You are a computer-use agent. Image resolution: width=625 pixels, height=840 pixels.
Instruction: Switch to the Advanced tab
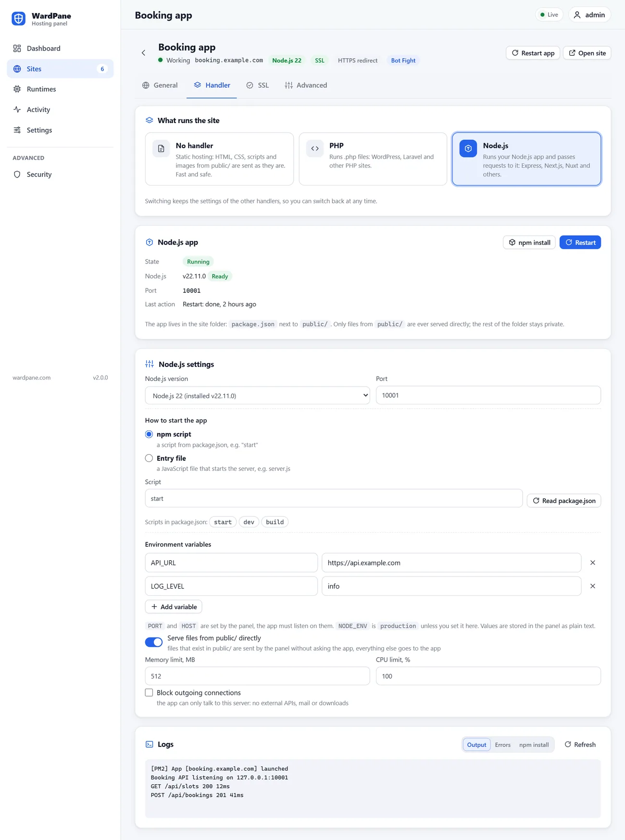(x=306, y=85)
